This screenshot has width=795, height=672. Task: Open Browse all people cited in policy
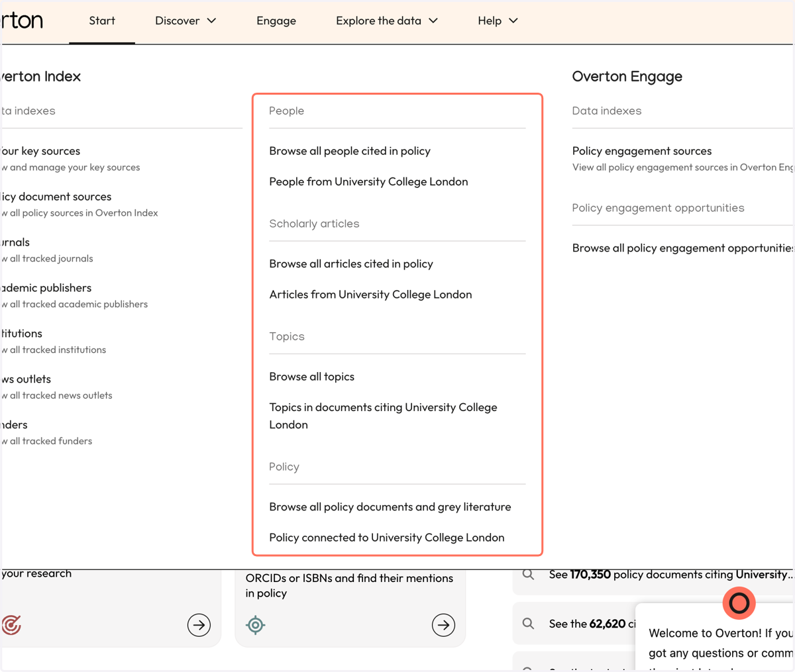click(350, 151)
